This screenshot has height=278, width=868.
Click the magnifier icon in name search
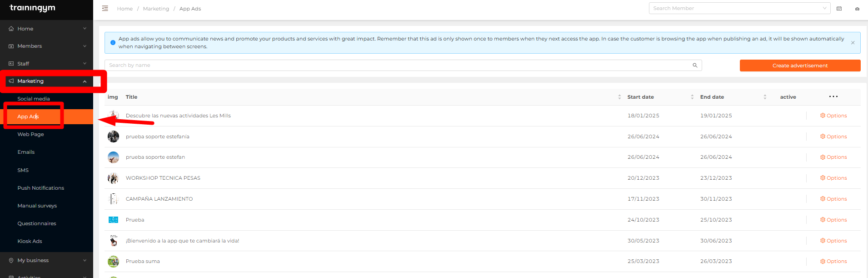(x=695, y=65)
